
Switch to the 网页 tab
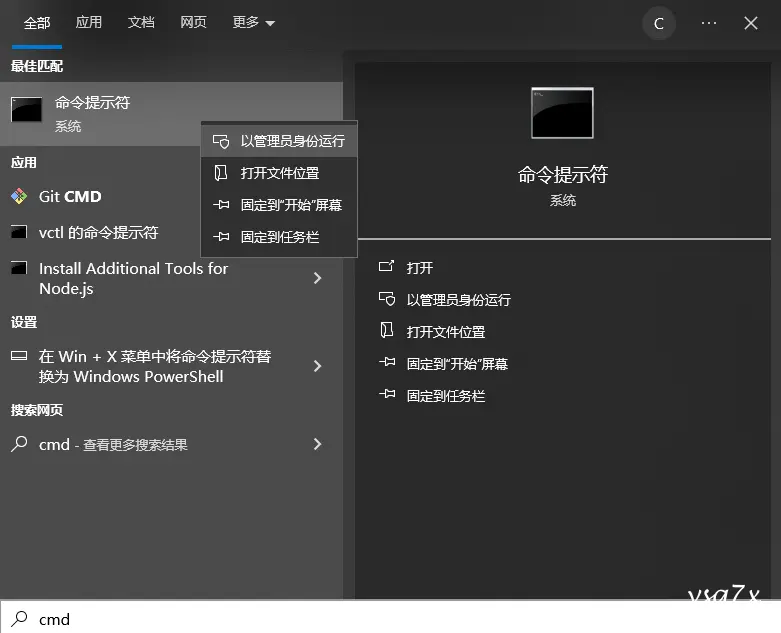(193, 22)
